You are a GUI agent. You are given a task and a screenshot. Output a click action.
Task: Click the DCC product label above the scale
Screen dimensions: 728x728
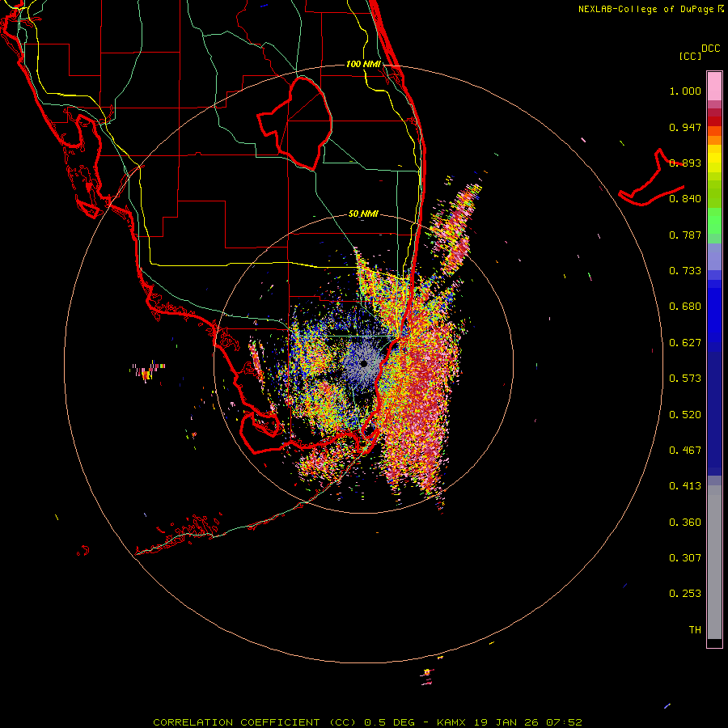710,49
